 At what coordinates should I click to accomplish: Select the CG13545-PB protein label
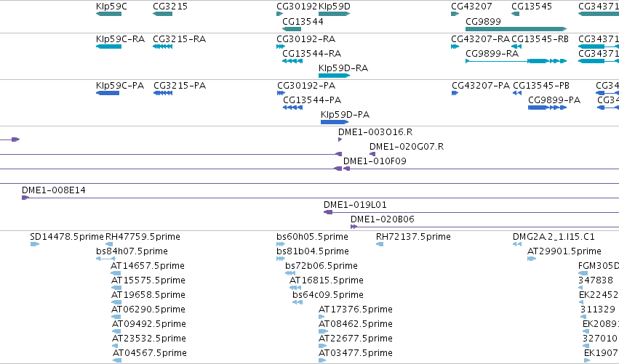click(541, 86)
